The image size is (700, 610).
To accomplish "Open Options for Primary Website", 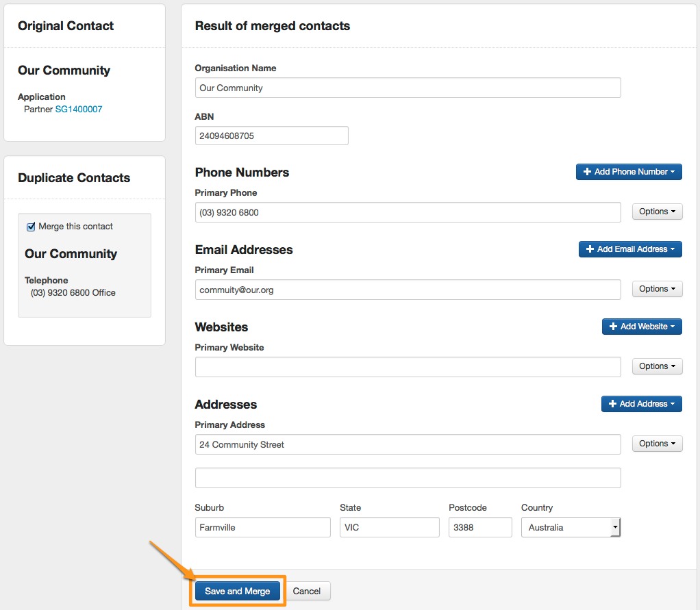I will click(657, 366).
